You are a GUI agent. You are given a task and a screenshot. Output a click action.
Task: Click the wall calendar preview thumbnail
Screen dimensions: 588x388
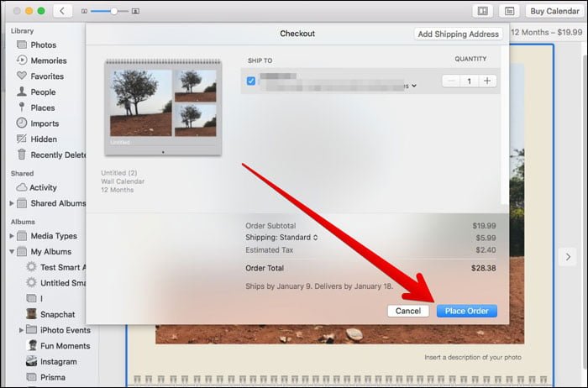pyautogui.click(x=163, y=107)
